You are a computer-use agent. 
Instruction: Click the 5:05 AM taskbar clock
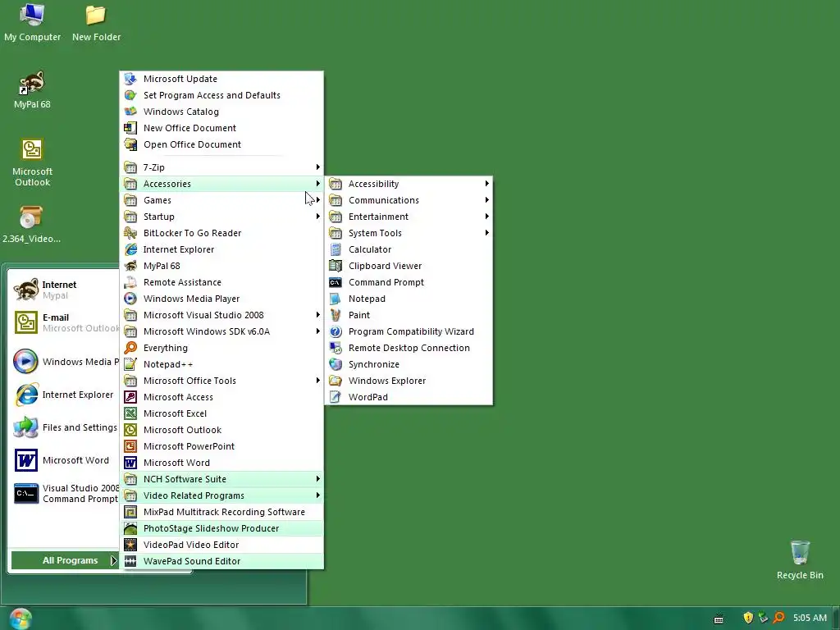point(810,618)
